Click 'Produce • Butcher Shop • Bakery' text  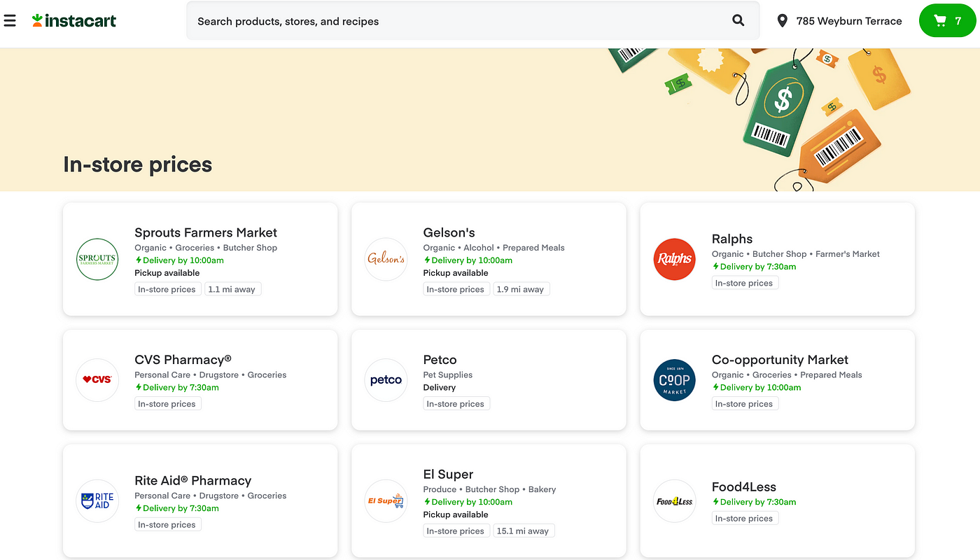pyautogui.click(x=489, y=489)
